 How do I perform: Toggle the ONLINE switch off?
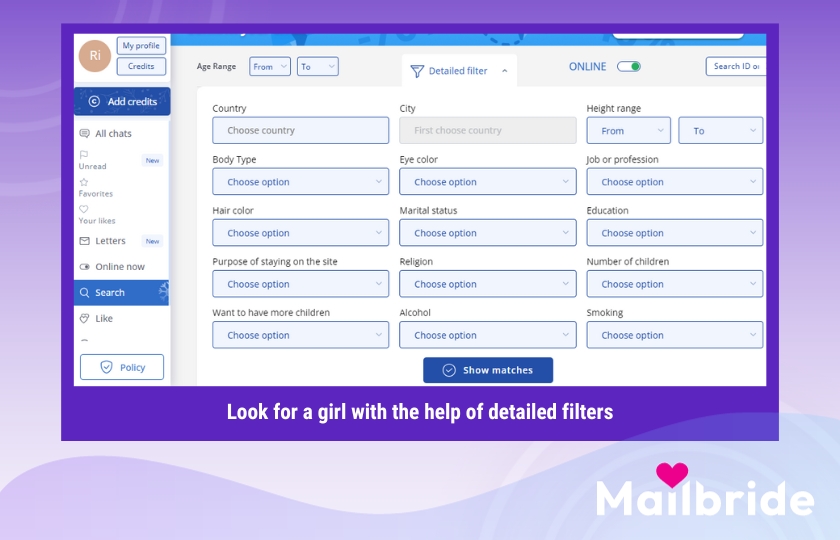(x=629, y=66)
